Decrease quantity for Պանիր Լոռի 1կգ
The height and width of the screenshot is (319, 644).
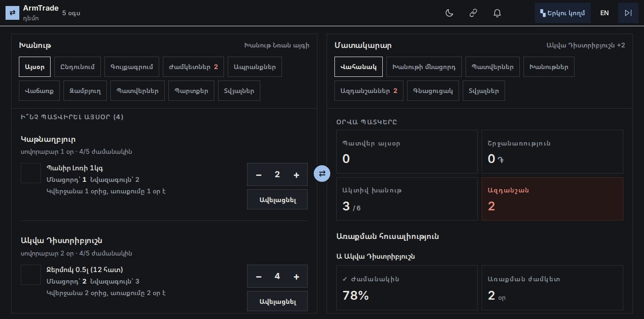tap(259, 174)
